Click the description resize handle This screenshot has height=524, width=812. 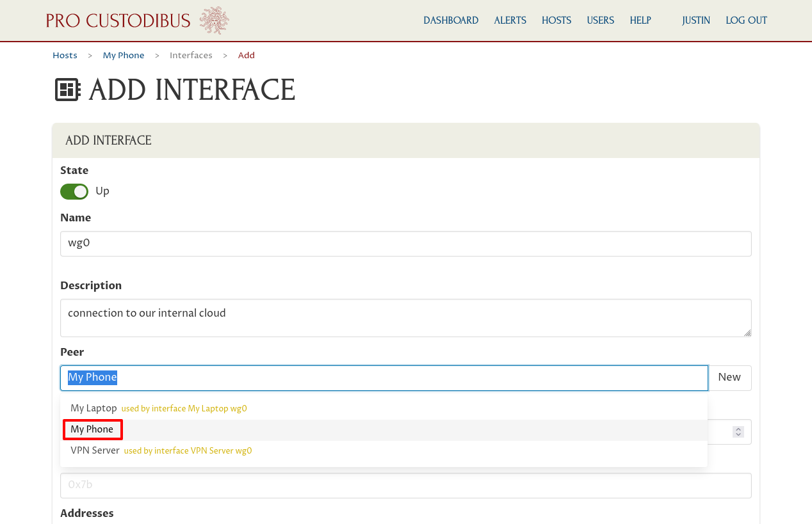(747, 333)
